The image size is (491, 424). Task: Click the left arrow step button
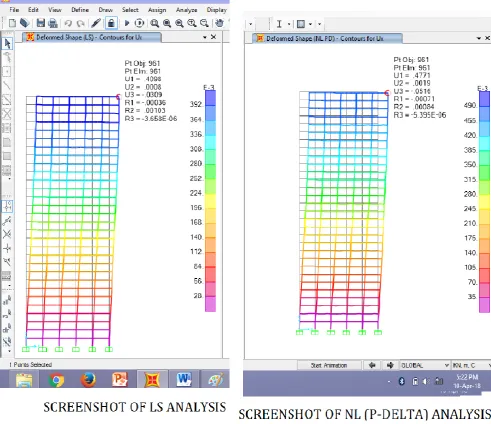(x=372, y=365)
